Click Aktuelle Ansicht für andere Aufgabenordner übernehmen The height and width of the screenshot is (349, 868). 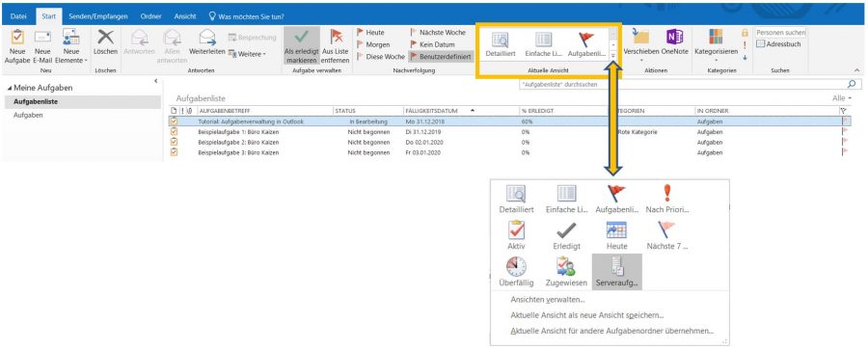pyautogui.click(x=612, y=331)
